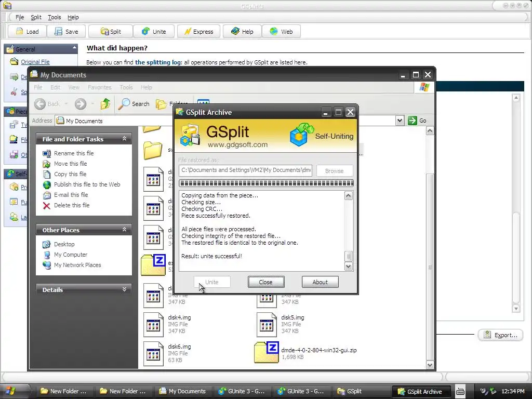Click the Split toolbar button
Image resolution: width=532 pixels, height=399 pixels.
pos(111,32)
